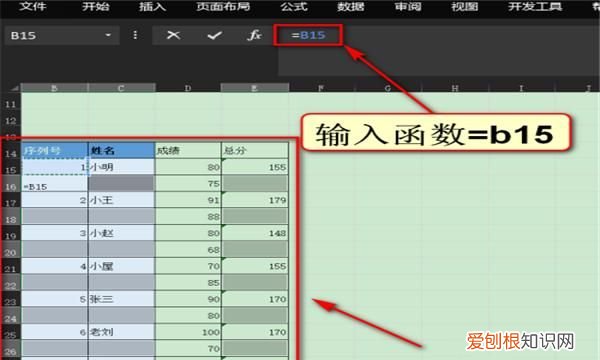This screenshot has height=360, width=600.
Task: Select 小明's total cell 155
Action: [x=255, y=167]
